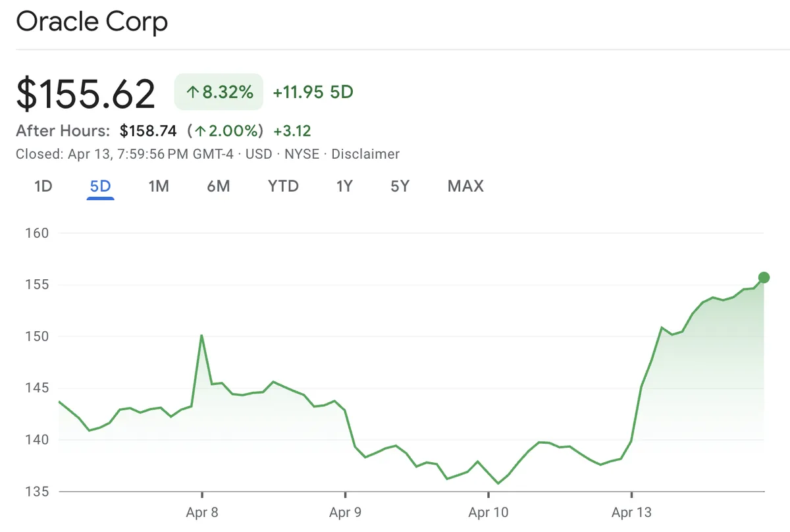
Task: Open the 5Y historical chart
Action: (399, 186)
